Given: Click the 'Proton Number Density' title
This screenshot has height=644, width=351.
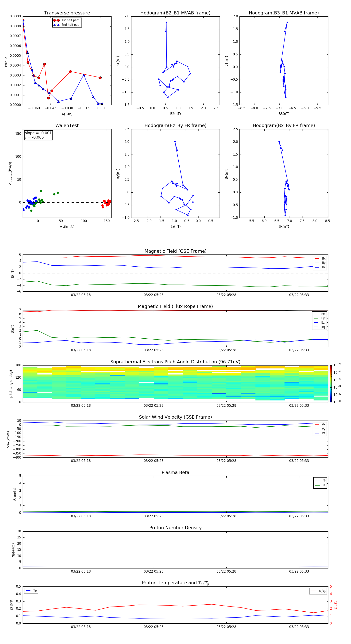Looking at the screenshot, I should 175,528.
